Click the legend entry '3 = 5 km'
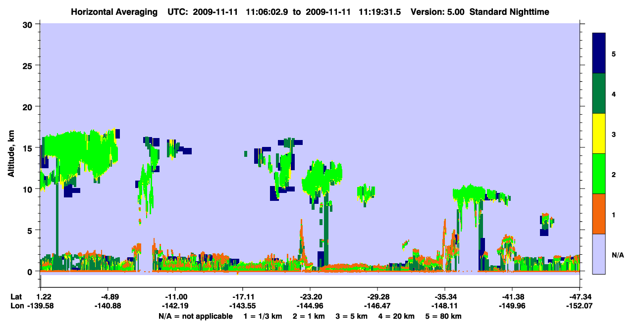This screenshot has height=330, width=644. click(353, 316)
